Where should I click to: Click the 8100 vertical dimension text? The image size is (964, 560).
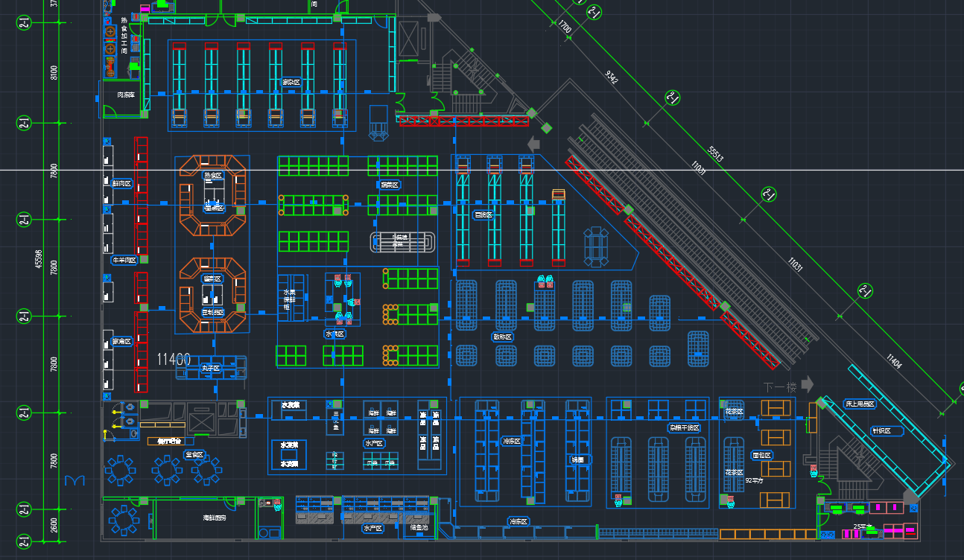(54, 73)
